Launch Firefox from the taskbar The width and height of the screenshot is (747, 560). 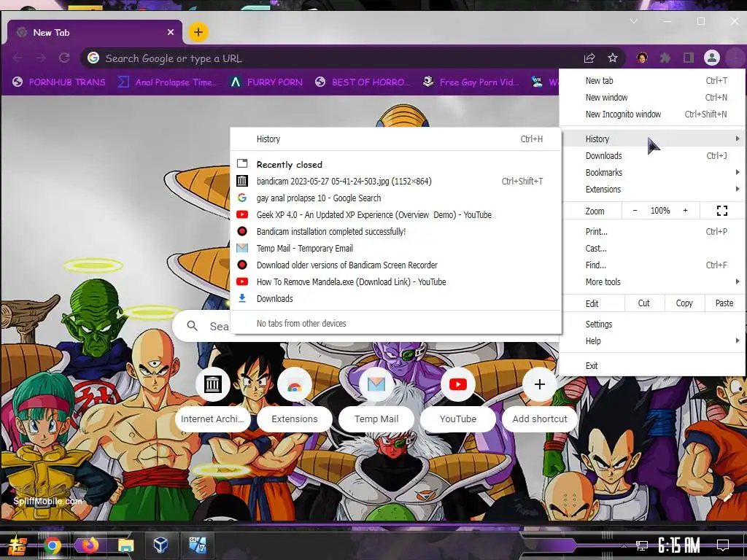(89, 545)
